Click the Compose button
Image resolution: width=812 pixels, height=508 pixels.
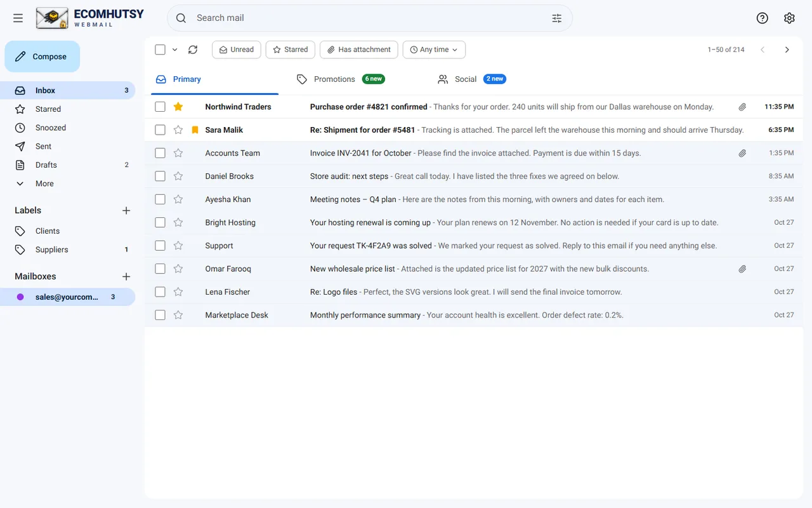(x=43, y=57)
